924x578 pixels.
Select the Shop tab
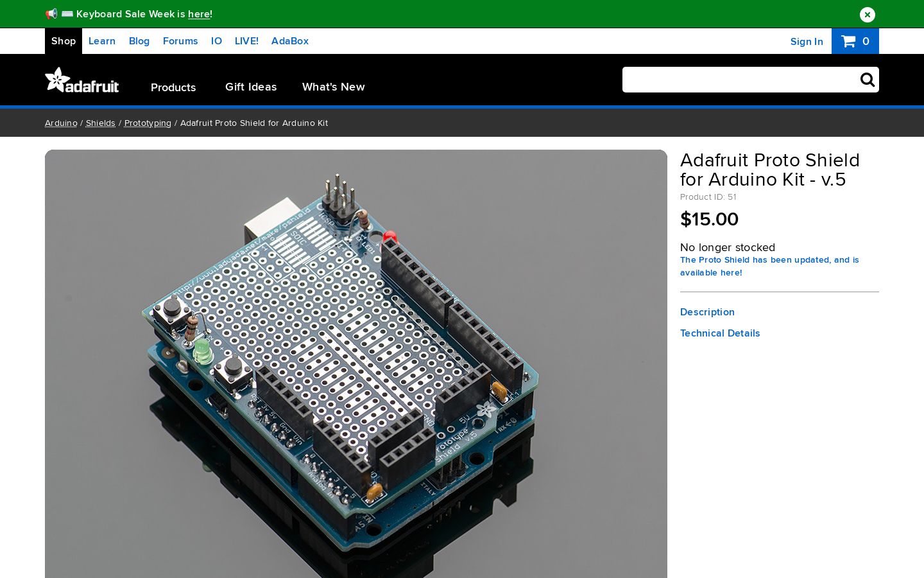click(64, 41)
